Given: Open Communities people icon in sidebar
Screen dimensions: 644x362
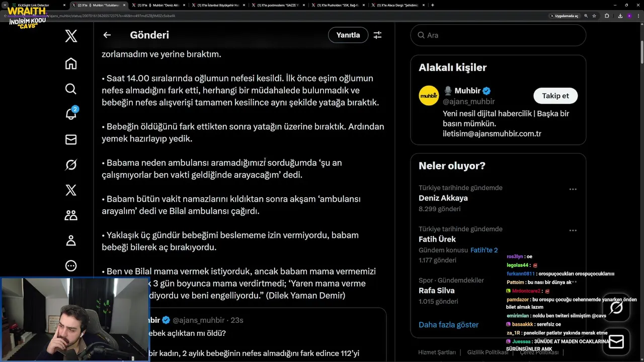Looking at the screenshot, I should coord(71,215).
